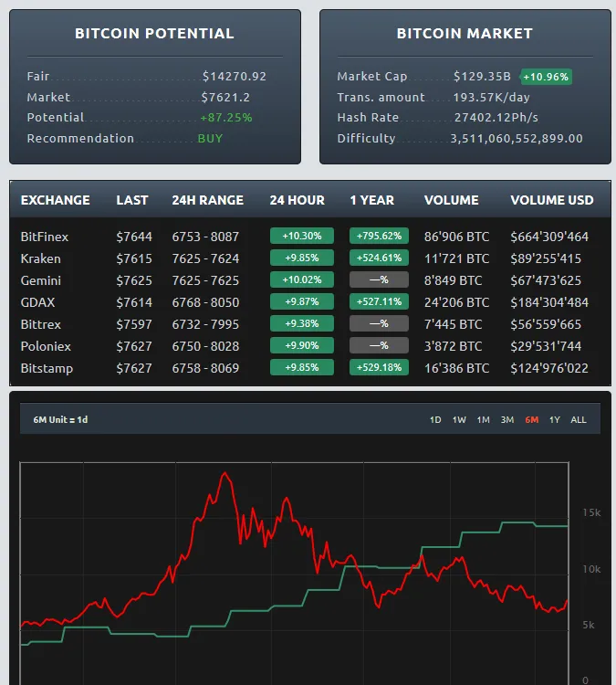Click Gemini +10.02% 24 hour badge
Screen dimensions: 616x685
tap(302, 279)
